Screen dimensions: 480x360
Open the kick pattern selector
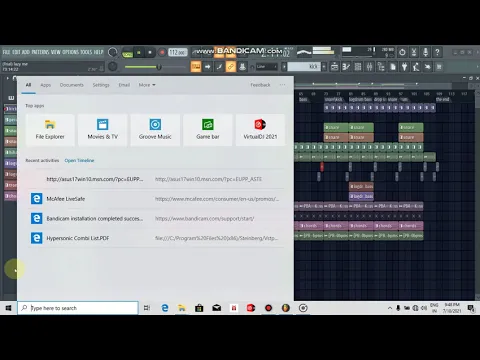pos(304,67)
